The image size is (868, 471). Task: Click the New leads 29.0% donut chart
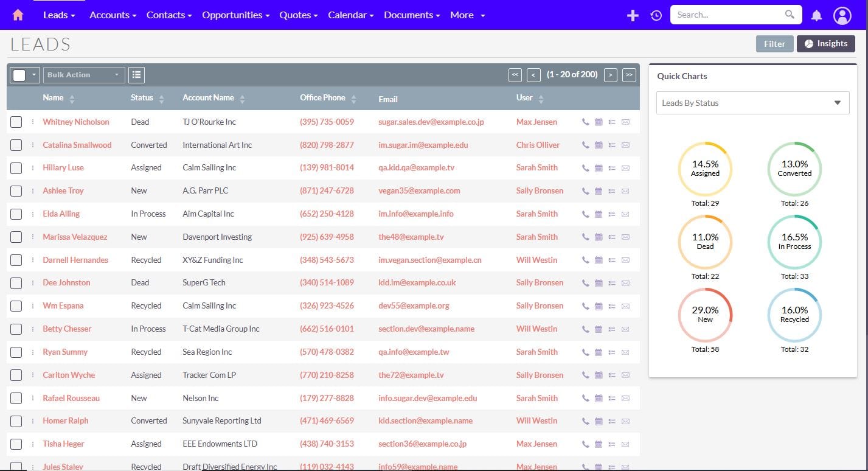tap(705, 315)
